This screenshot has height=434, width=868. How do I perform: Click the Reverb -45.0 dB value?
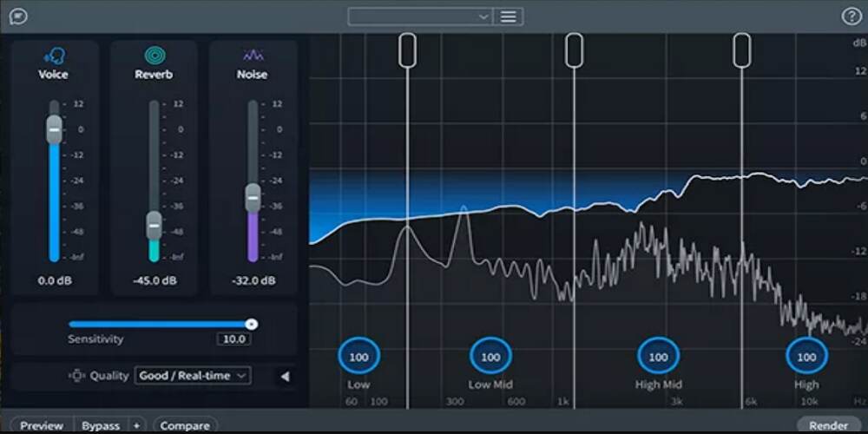pos(155,280)
